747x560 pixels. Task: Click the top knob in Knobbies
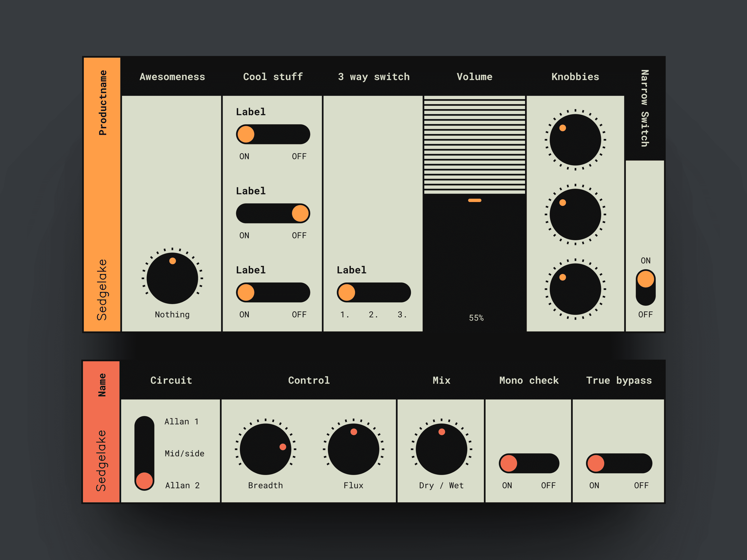pyautogui.click(x=575, y=140)
